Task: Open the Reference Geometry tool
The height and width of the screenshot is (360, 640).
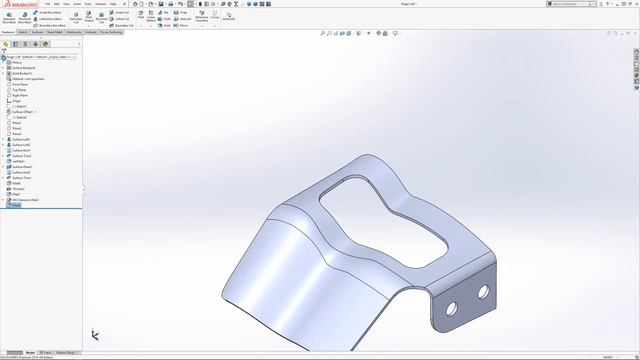Action: coord(202,16)
